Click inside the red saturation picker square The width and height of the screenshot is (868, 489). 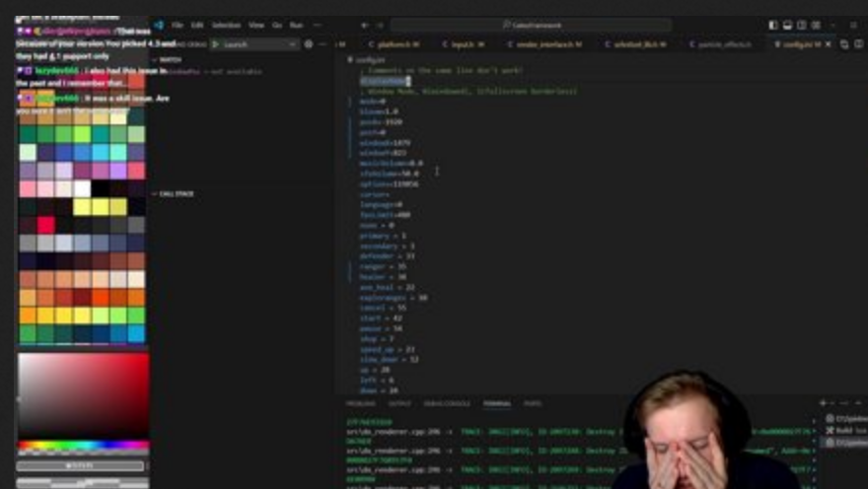83,395
